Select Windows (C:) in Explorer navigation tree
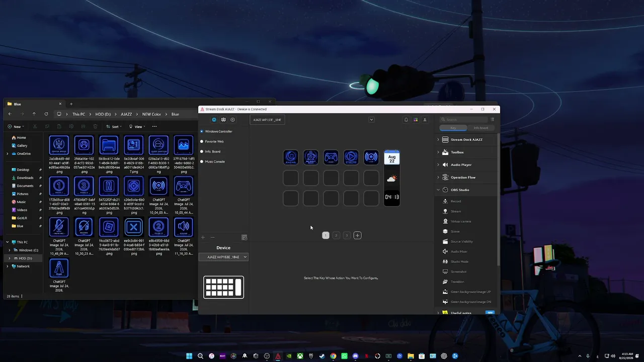Viewport: 644px width, 362px height. pyautogui.click(x=28, y=250)
